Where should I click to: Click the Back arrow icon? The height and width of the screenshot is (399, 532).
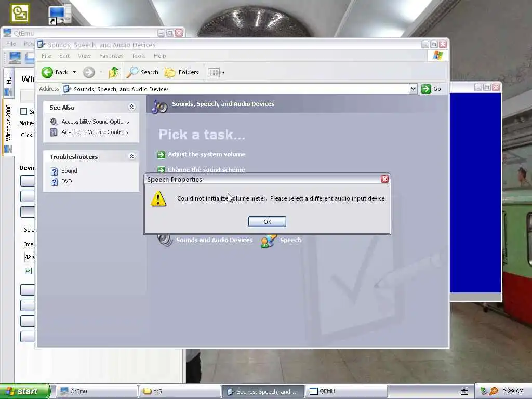click(47, 72)
